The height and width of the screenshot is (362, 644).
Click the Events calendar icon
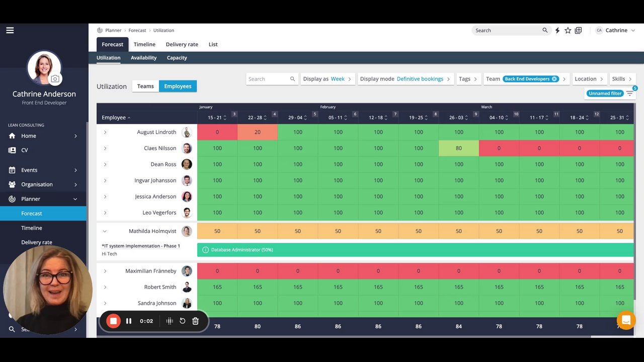(x=12, y=170)
